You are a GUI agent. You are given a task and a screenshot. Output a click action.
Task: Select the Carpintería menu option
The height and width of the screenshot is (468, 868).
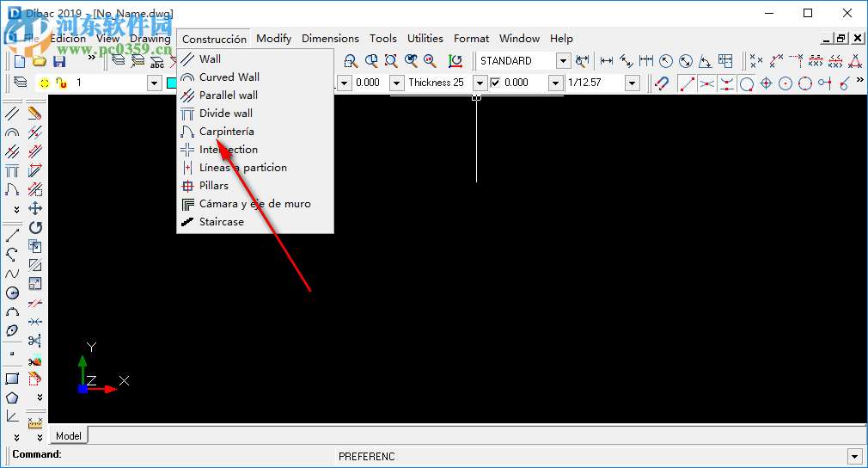[x=255, y=132]
